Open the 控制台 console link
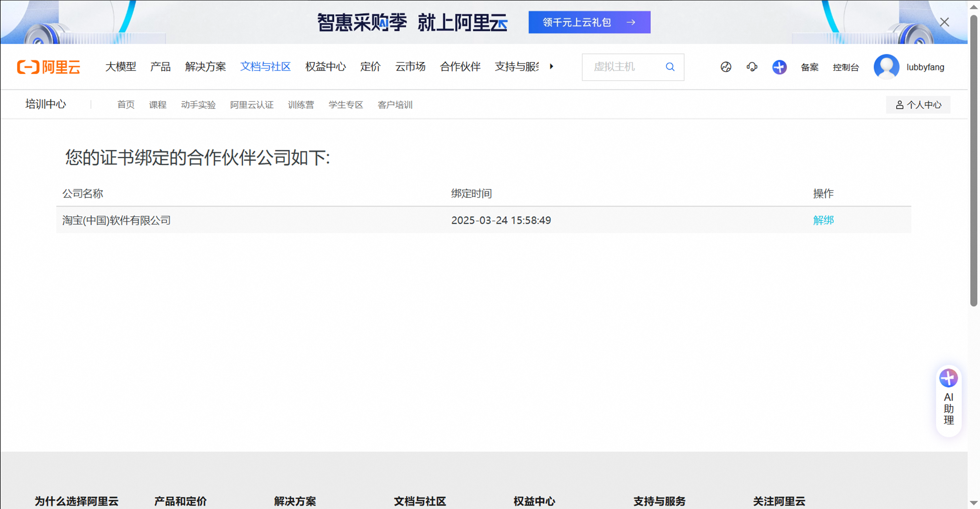980x509 pixels. pos(846,67)
